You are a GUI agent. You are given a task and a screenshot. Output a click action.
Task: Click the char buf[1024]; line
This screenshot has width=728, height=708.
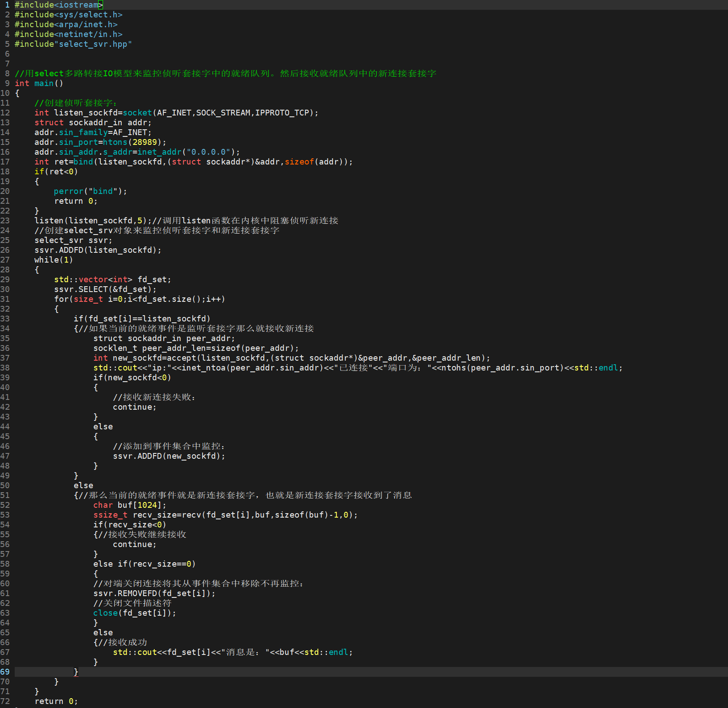tap(130, 505)
